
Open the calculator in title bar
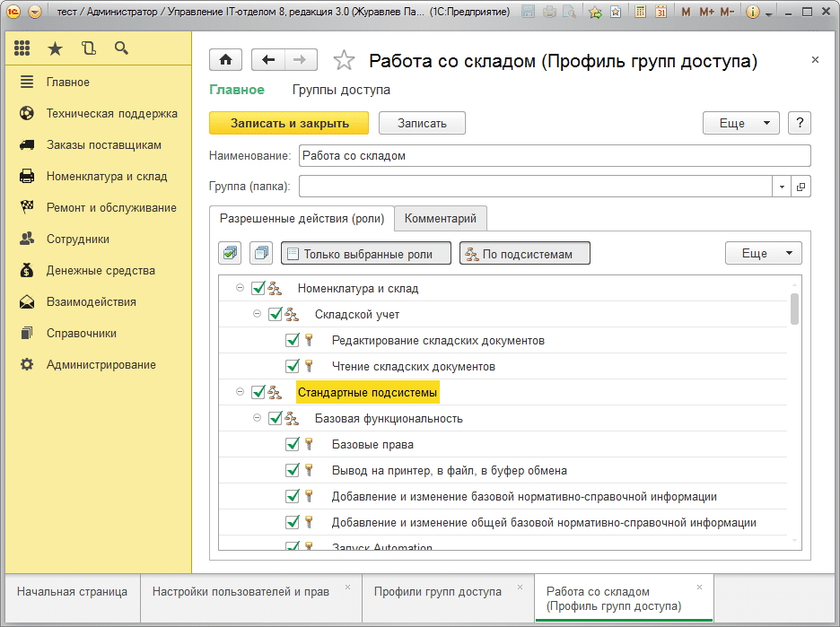(640, 12)
